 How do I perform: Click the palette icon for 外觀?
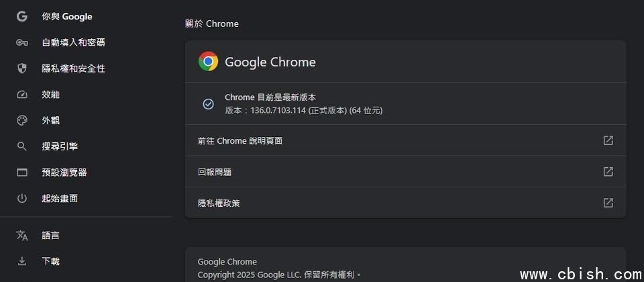click(21, 120)
